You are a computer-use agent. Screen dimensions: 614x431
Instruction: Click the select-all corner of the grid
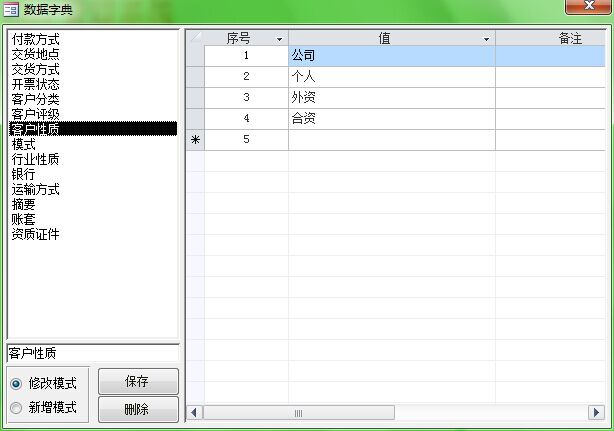point(195,38)
